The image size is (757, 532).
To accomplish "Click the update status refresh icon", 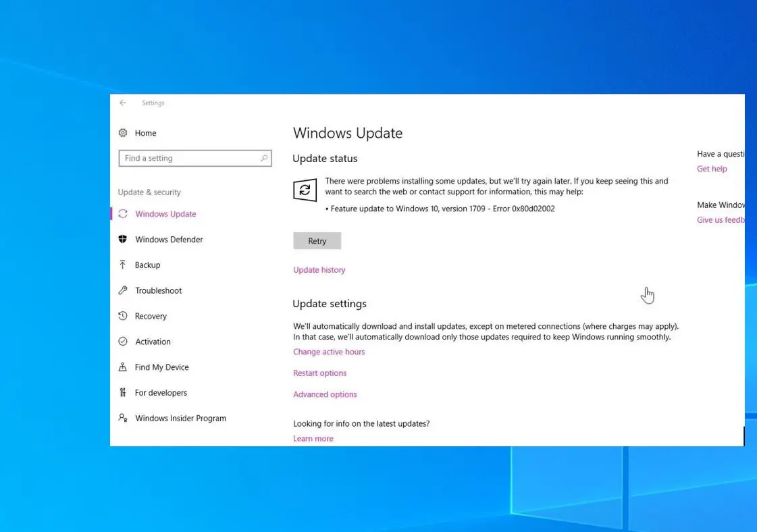I will point(305,190).
